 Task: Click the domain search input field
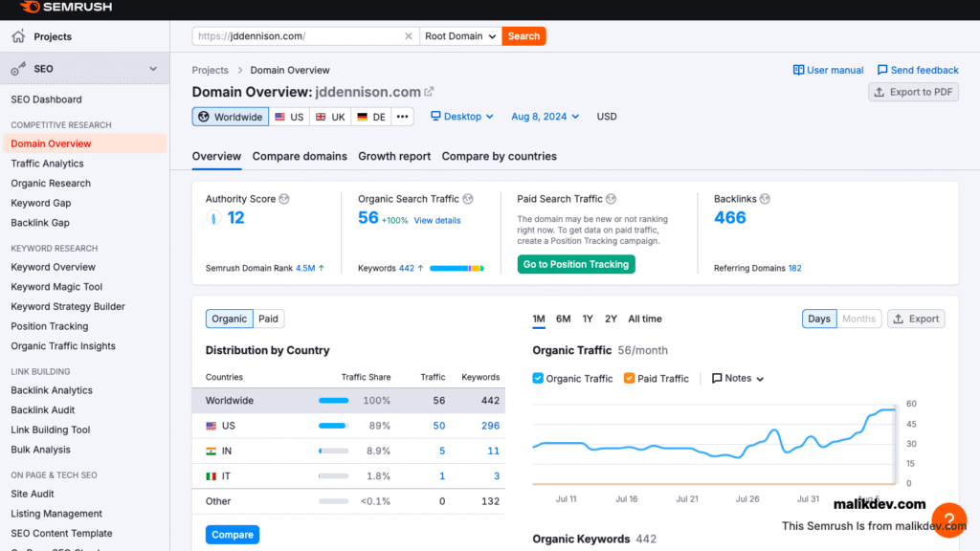297,36
